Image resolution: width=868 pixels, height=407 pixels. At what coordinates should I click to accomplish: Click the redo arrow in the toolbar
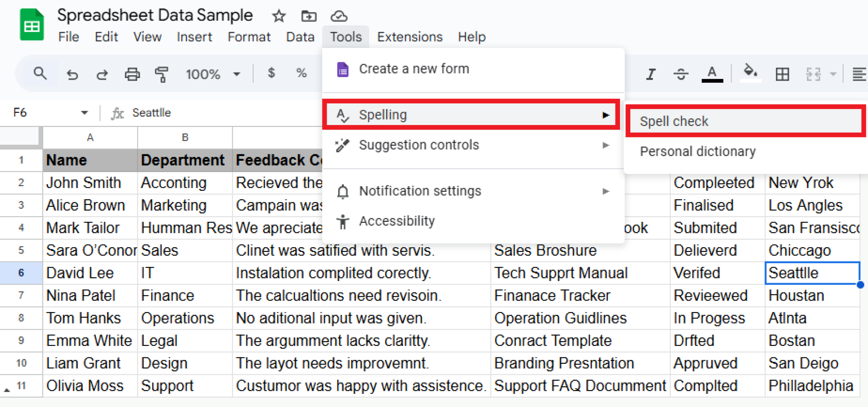(102, 74)
